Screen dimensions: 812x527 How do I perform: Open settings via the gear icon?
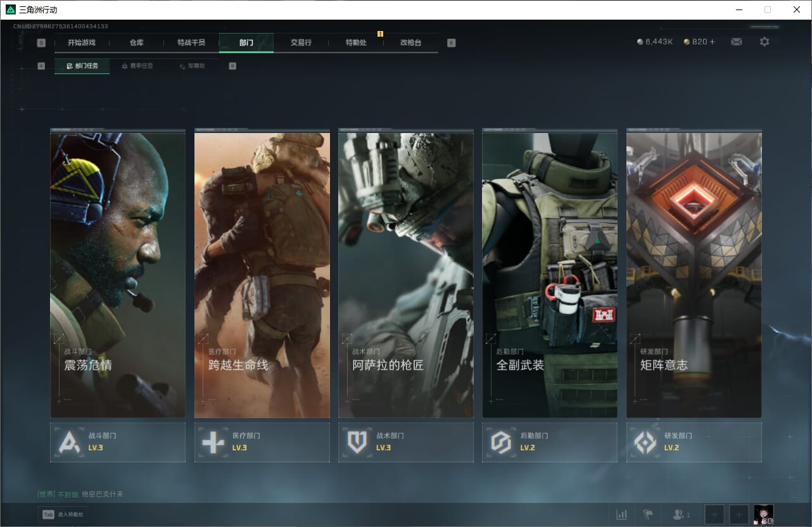pyautogui.click(x=764, y=42)
